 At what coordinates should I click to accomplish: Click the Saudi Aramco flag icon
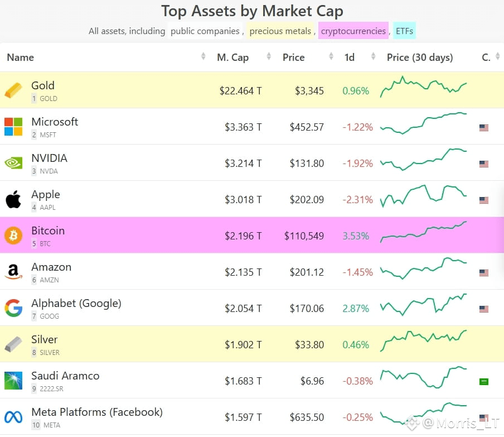coord(484,382)
